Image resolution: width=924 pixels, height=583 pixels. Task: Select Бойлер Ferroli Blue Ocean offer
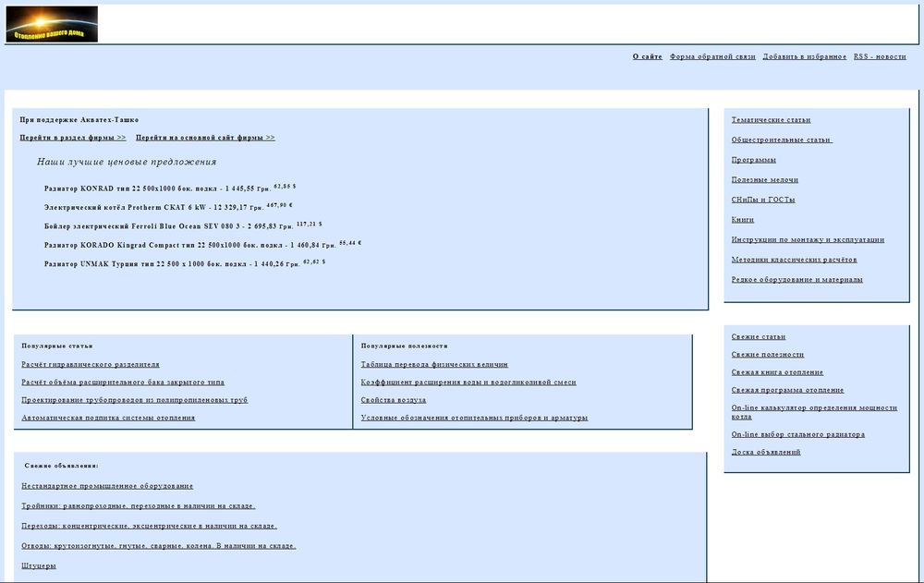tap(183, 225)
